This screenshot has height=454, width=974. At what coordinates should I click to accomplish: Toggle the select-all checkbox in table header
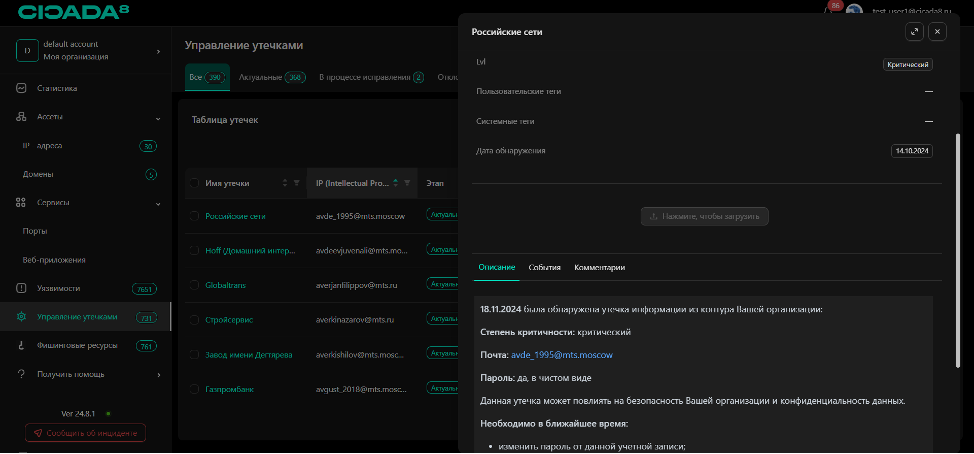194,183
